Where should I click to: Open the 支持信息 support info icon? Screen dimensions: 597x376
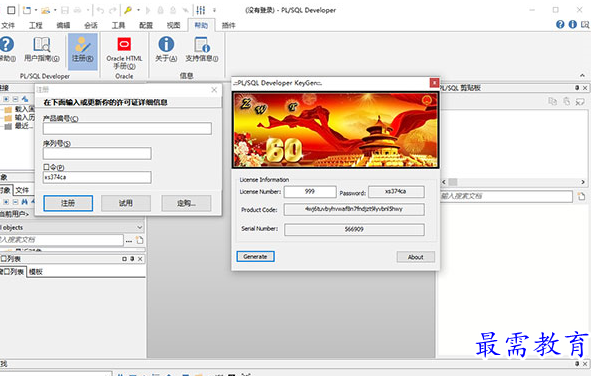(202, 49)
